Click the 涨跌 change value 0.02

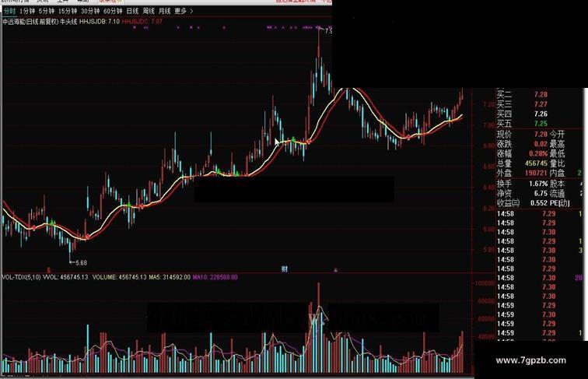[541, 144]
